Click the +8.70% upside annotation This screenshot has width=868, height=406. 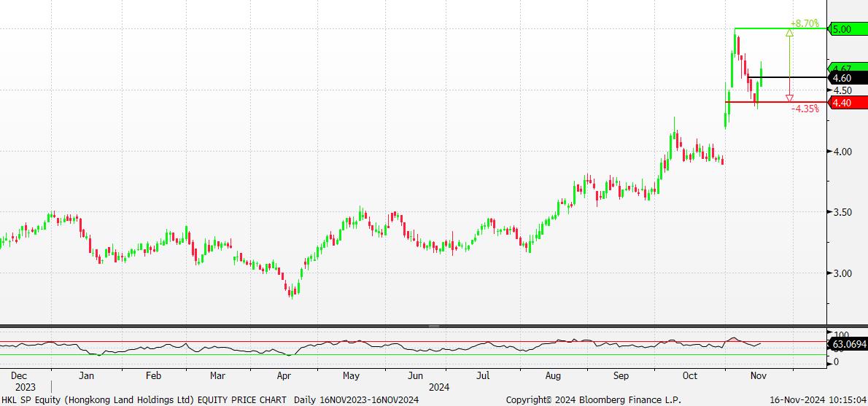[x=805, y=24]
